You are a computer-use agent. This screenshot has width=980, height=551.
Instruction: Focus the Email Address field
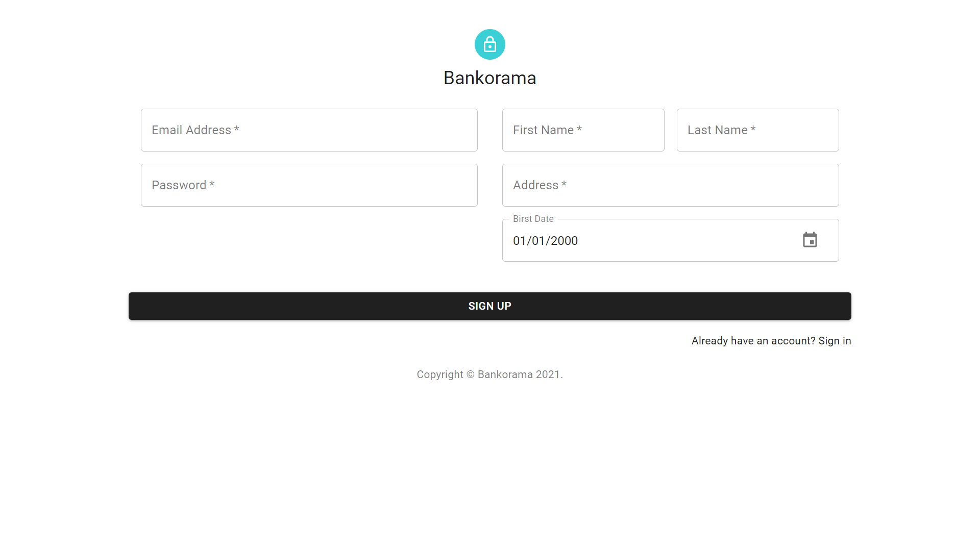[309, 130]
